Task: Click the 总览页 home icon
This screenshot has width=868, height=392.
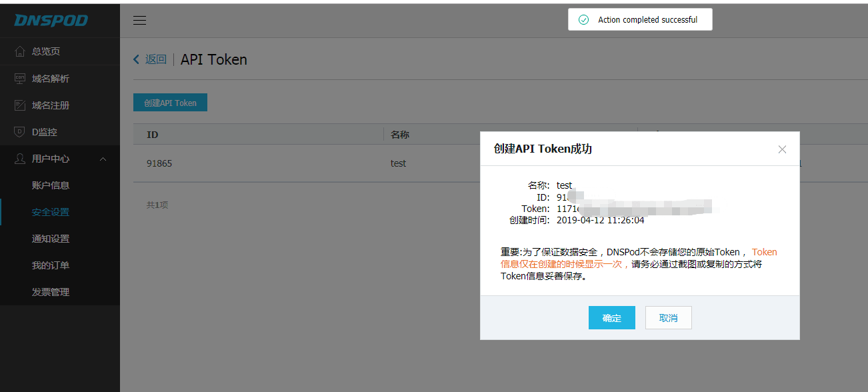Action: 19,51
